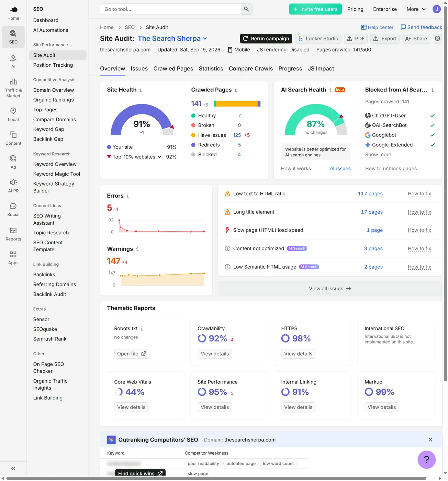The width and height of the screenshot is (448, 481).
Task: Click the Robots.txt info icon
Action: coord(142,328)
